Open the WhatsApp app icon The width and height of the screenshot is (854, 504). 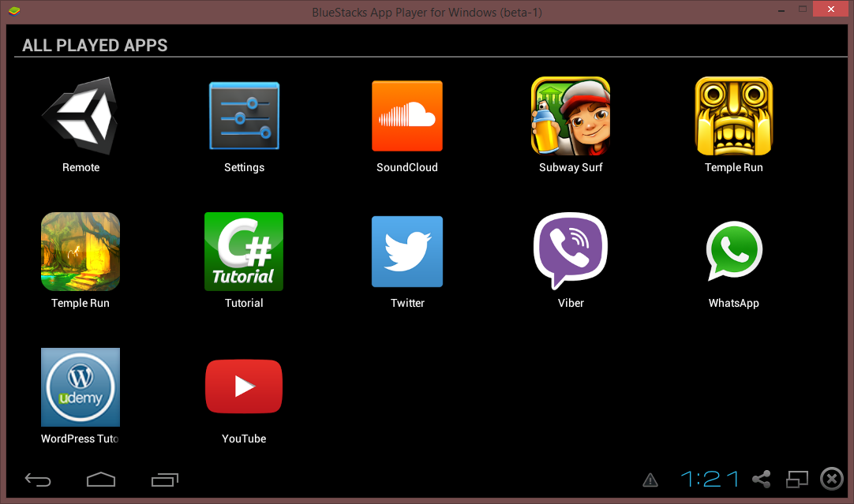(x=733, y=251)
